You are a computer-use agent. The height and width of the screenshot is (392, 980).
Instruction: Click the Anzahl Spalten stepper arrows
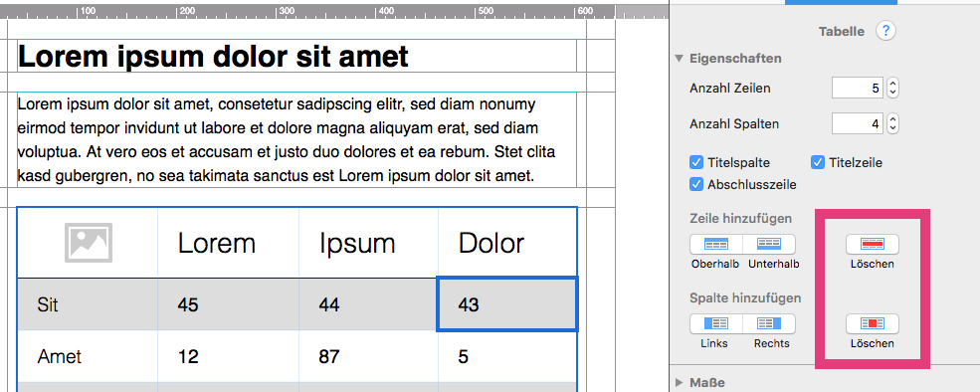point(893,123)
